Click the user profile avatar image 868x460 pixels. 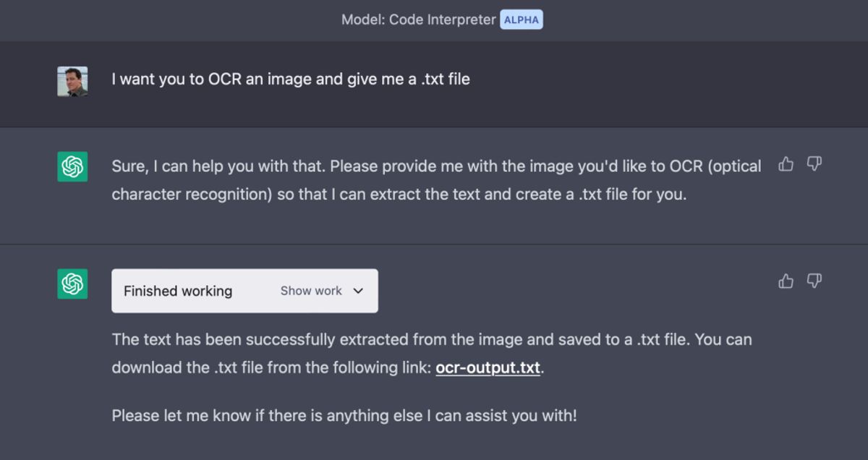click(72, 80)
